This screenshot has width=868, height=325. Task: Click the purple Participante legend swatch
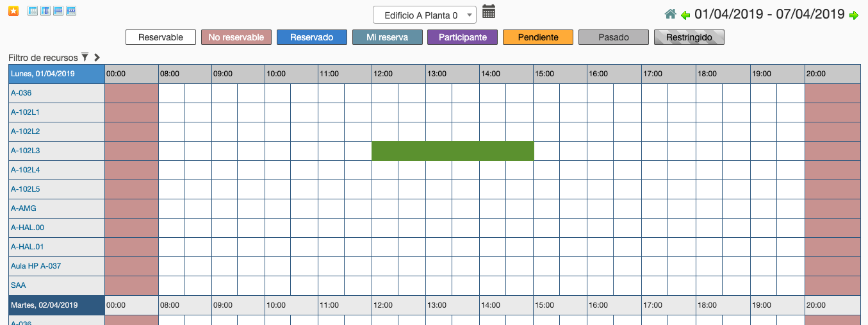tap(463, 37)
